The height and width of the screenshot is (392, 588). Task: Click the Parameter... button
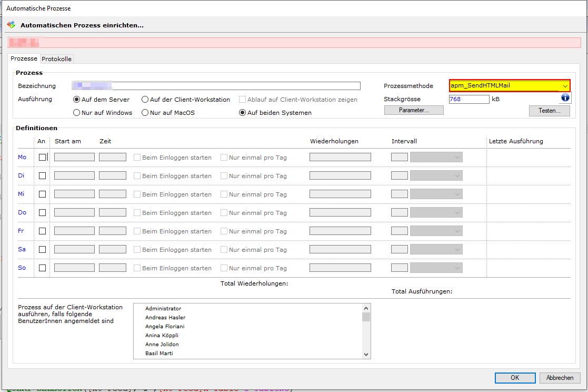(414, 110)
